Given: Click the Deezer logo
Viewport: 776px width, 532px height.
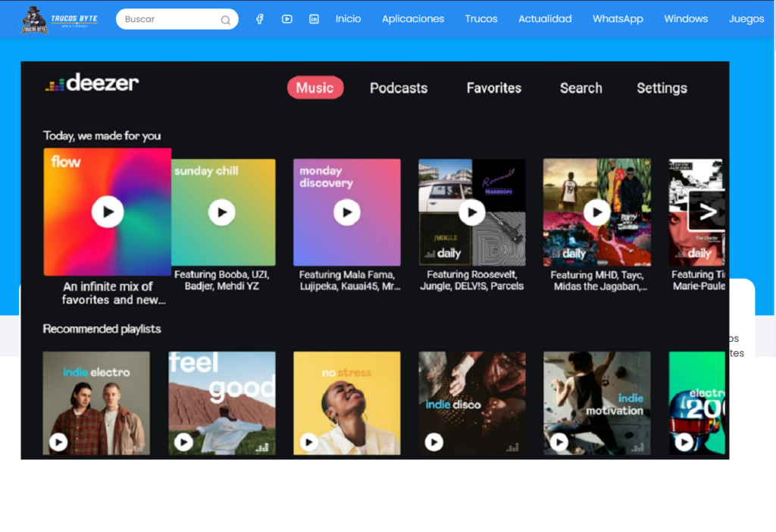Looking at the screenshot, I should click(92, 83).
